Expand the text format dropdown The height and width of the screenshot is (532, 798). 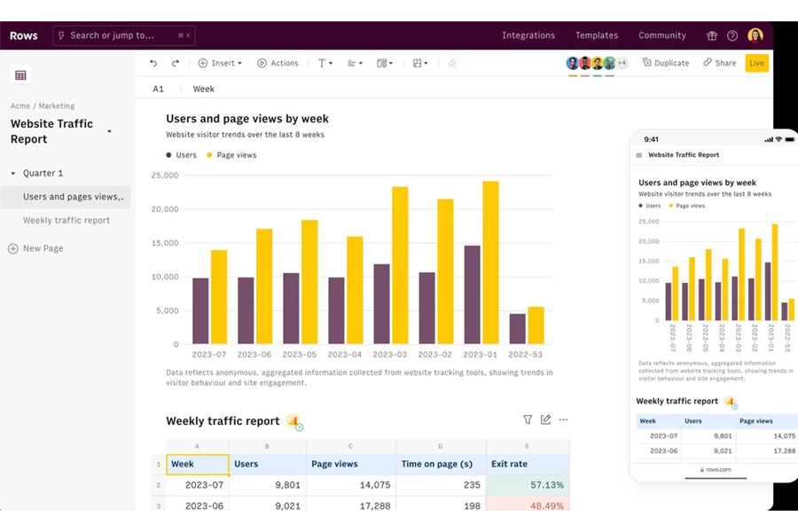(x=325, y=63)
